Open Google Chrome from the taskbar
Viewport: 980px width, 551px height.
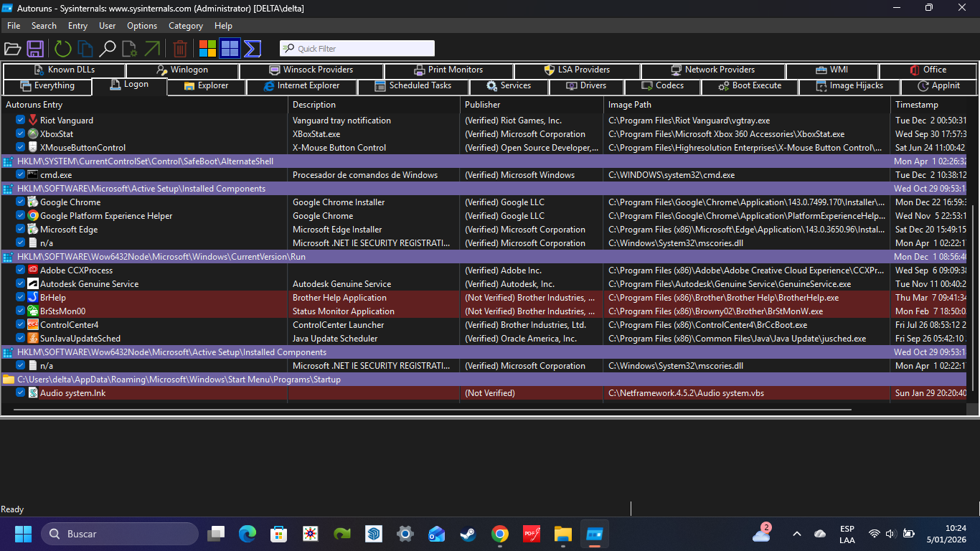point(500,534)
